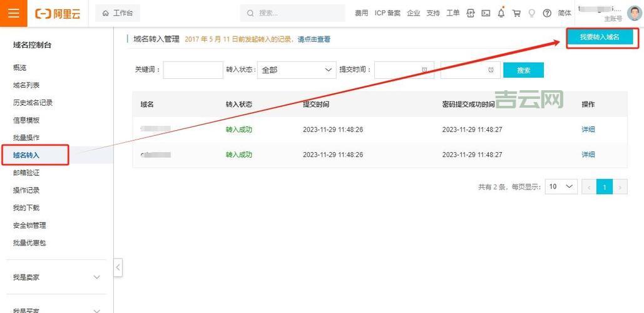This screenshot has width=644, height=313.
Task: Click the 共有 2 条 total count text
Action: click(x=492, y=187)
